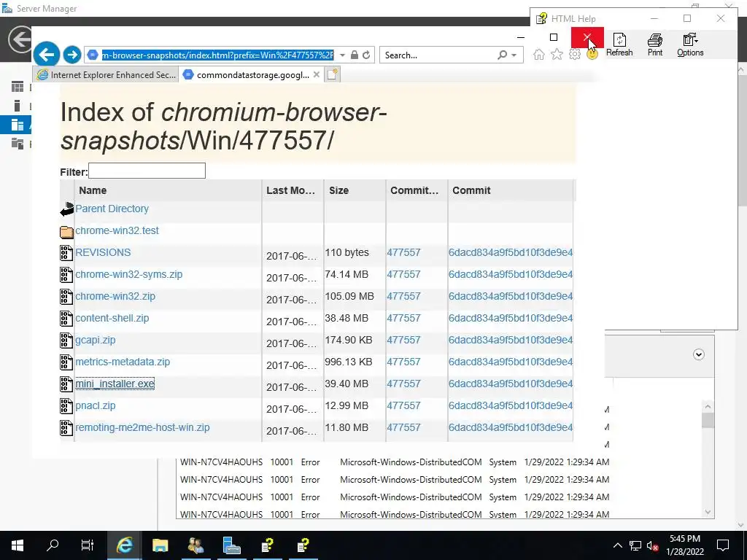The image size is (747, 560).
Task: Download remoting-me2me-host-win.zip
Action: coord(142,427)
